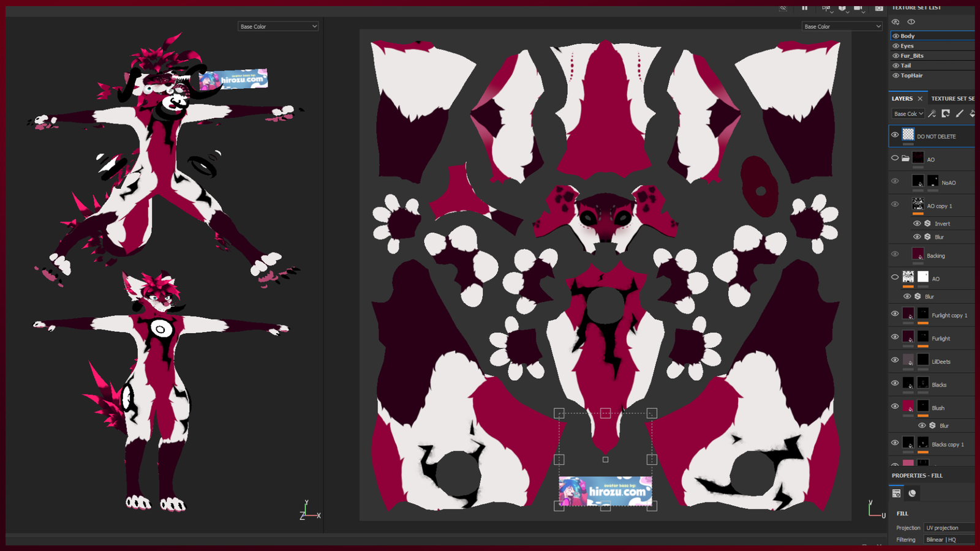Click the Backing layer color thumbnail
The width and height of the screenshot is (980, 551).
(x=918, y=254)
